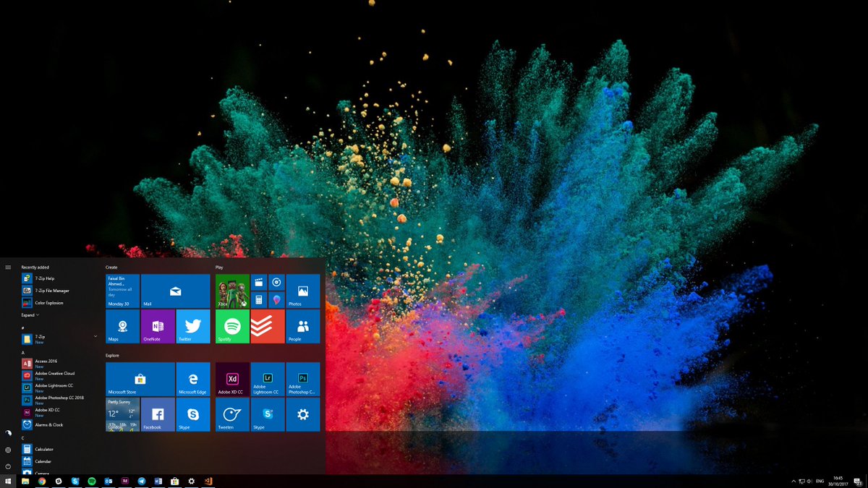Open the network icon in tray
This screenshot has height=488, width=868.
click(802, 481)
